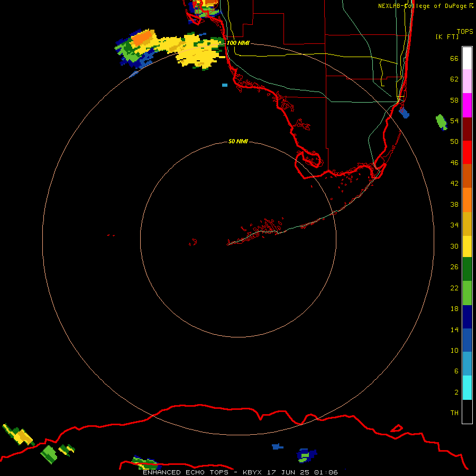The image size is (476, 476).
Task: Click the legend value "38"
Action: point(454,204)
